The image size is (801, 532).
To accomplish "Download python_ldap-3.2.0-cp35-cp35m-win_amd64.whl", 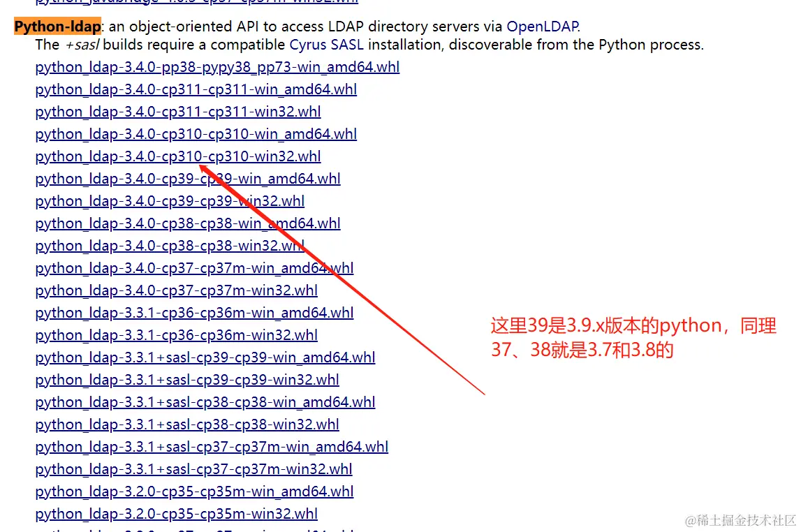I will coord(194,492).
